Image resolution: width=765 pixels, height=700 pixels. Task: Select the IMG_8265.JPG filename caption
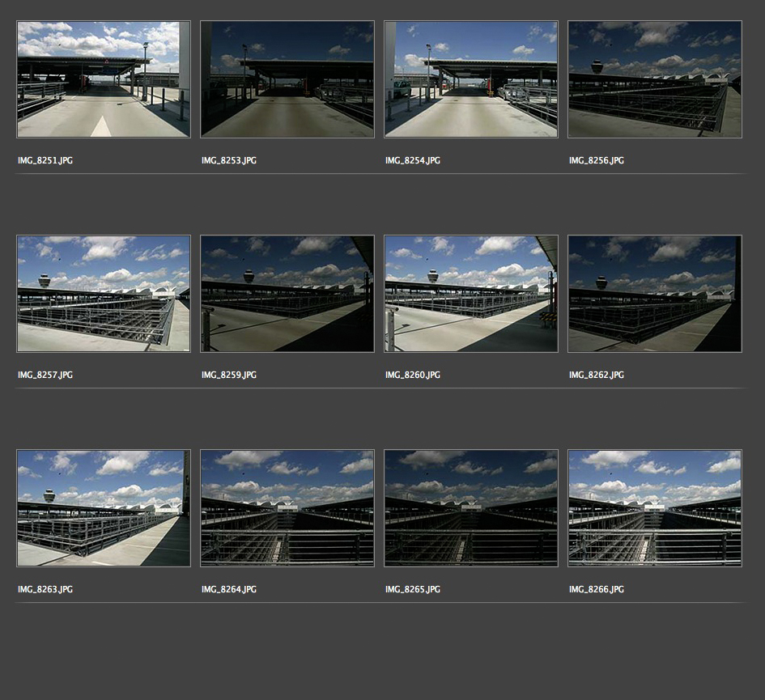point(413,590)
